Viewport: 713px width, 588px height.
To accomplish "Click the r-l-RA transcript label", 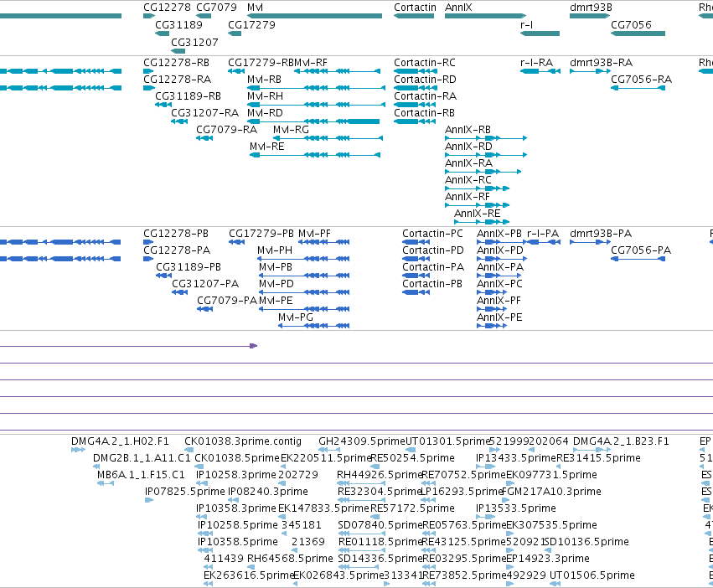I will point(536,62).
